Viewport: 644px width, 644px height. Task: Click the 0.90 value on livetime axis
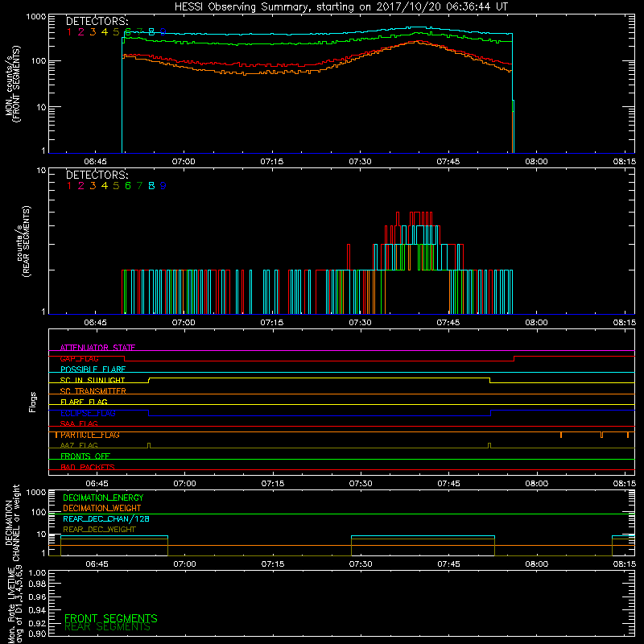click(37, 634)
